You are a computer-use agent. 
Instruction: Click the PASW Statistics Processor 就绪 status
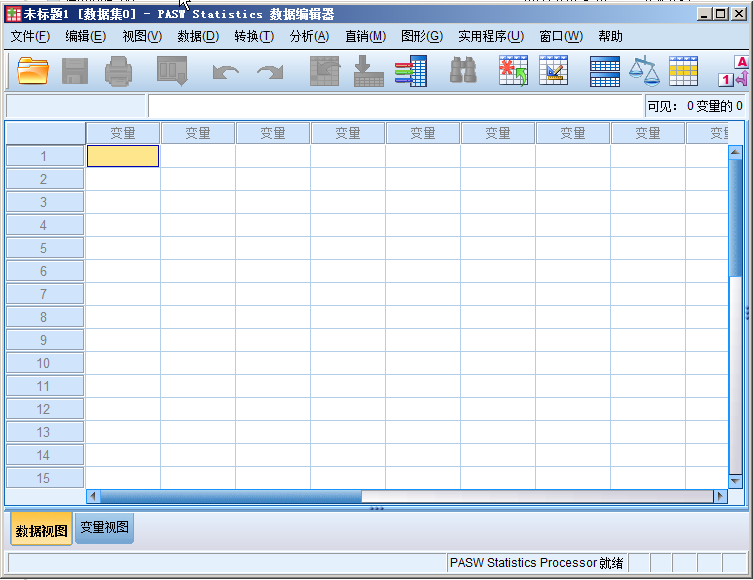tap(536, 563)
